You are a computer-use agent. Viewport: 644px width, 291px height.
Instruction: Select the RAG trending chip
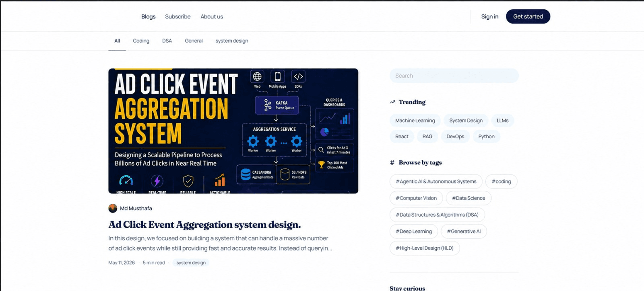427,137
